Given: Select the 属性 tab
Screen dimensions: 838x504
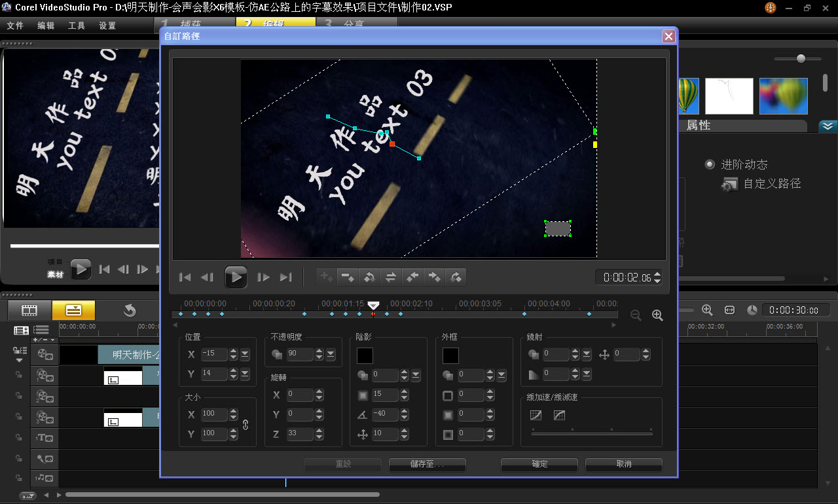Looking at the screenshot, I should click(x=699, y=126).
